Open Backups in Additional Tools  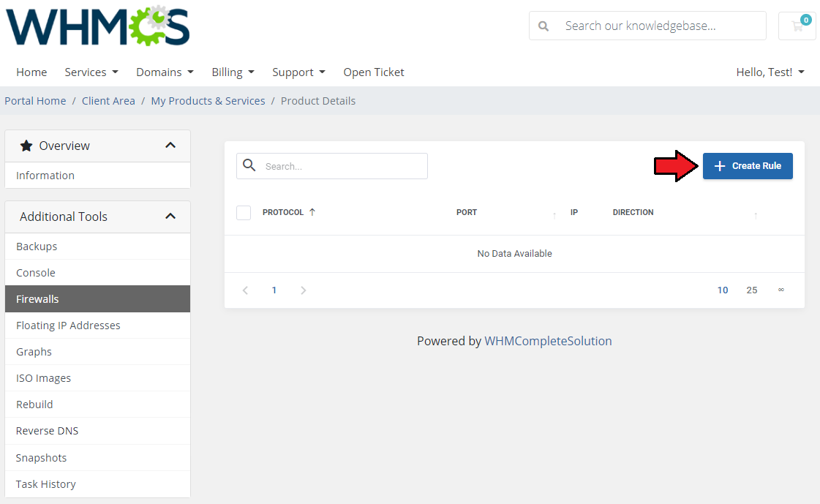tap(98, 247)
